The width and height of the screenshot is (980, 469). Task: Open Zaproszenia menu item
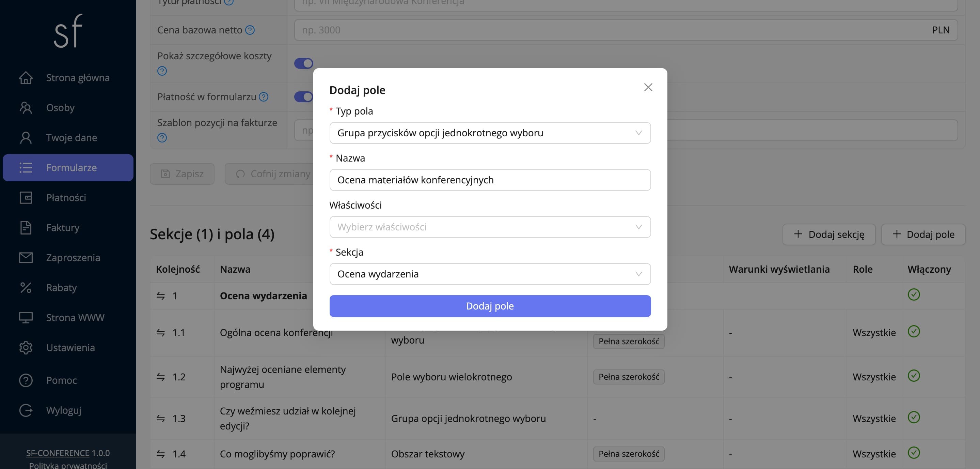[x=68, y=258]
